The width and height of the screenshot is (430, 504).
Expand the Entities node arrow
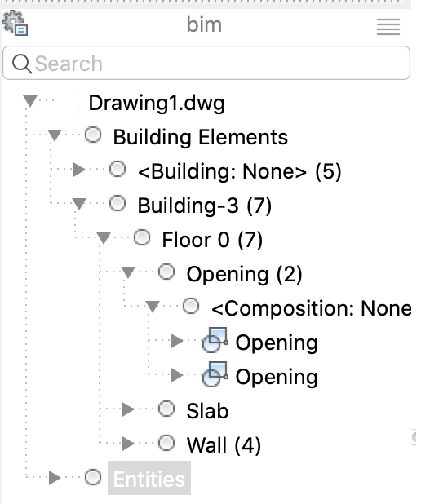(55, 478)
